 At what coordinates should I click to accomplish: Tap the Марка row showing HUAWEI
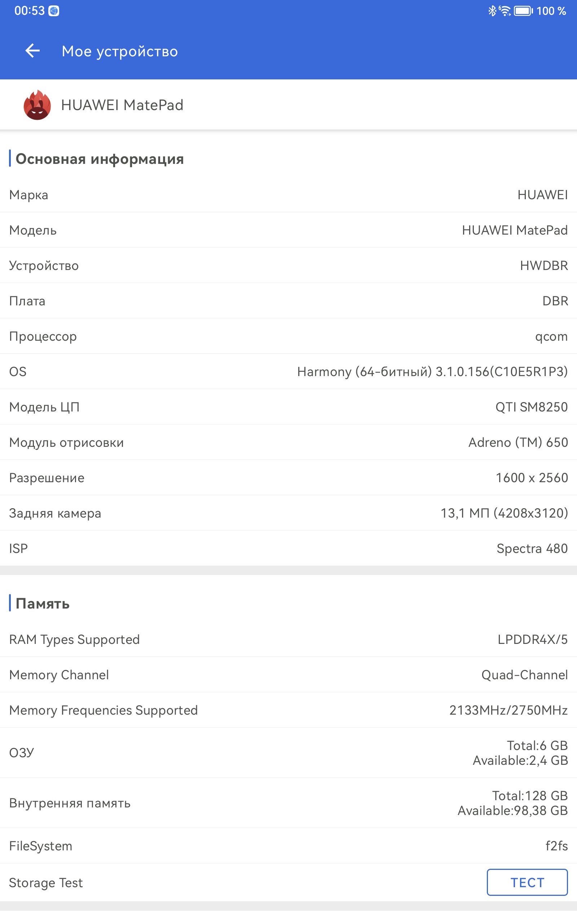click(x=288, y=195)
